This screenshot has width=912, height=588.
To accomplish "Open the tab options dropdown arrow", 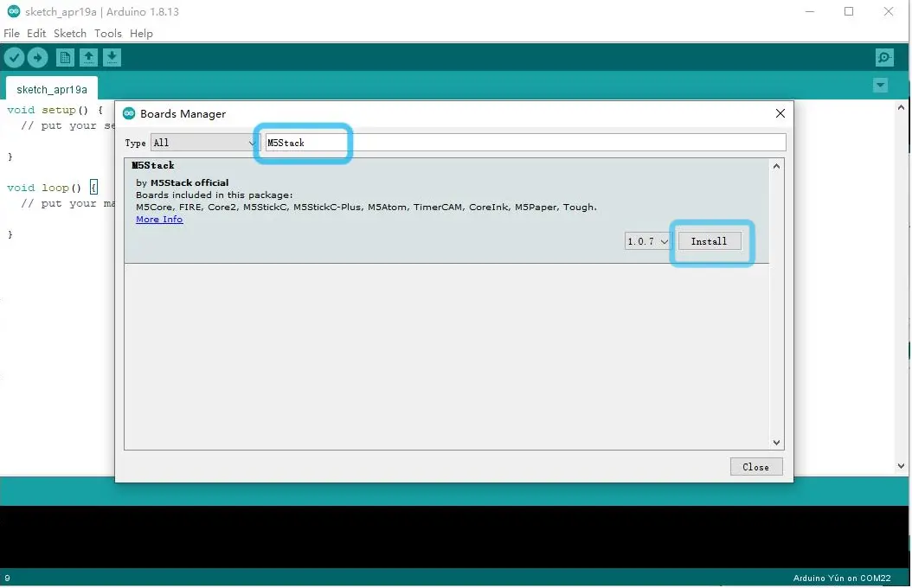I will tap(880, 86).
